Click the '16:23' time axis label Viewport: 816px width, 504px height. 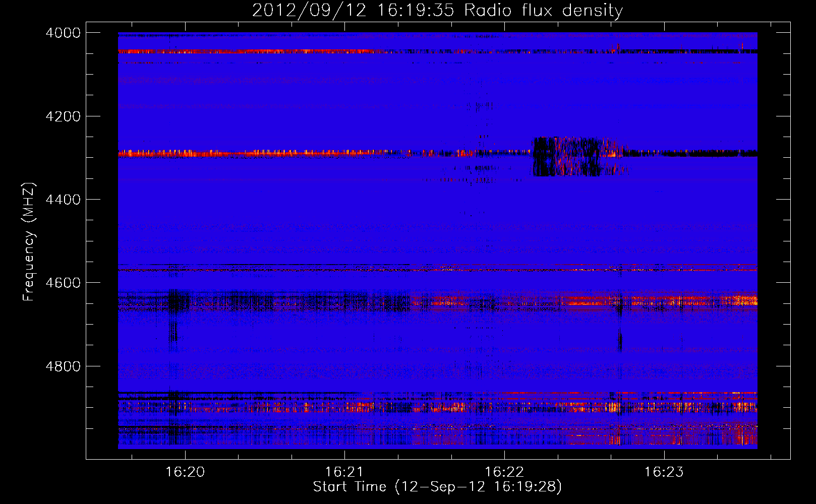664,472
